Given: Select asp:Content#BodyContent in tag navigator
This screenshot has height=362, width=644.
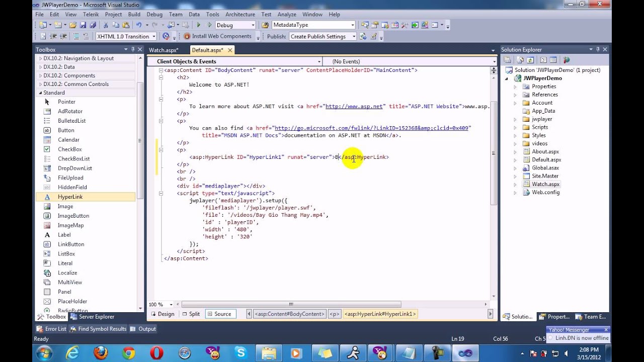Looking at the screenshot, I should click(x=289, y=314).
